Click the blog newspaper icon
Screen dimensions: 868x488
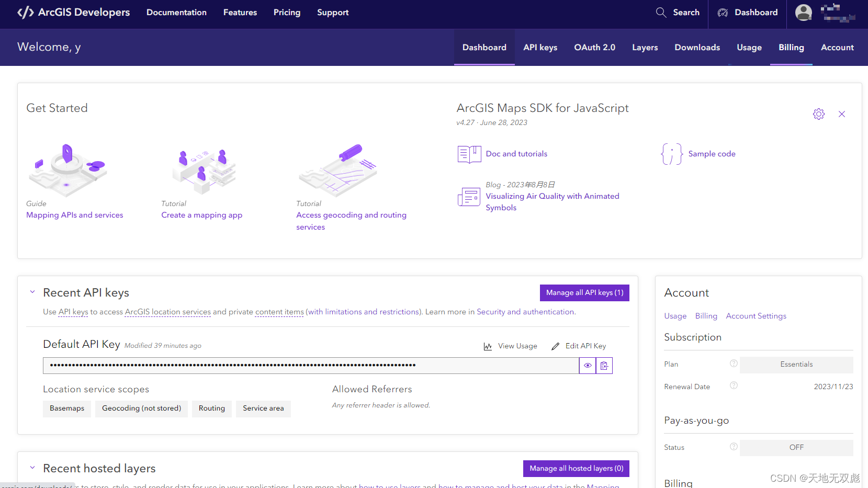tap(468, 196)
